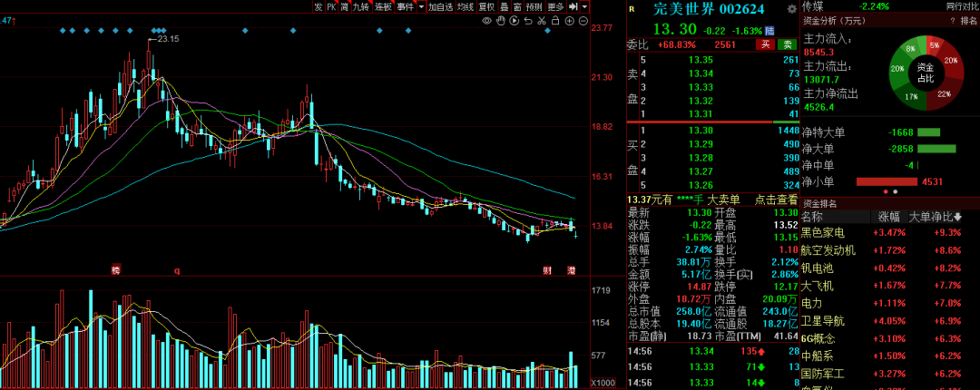Click the PK comparison toolbar button

(x=331, y=7)
